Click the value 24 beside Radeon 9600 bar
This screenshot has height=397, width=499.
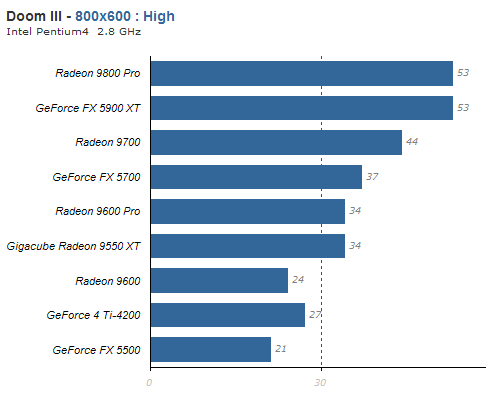click(x=298, y=280)
